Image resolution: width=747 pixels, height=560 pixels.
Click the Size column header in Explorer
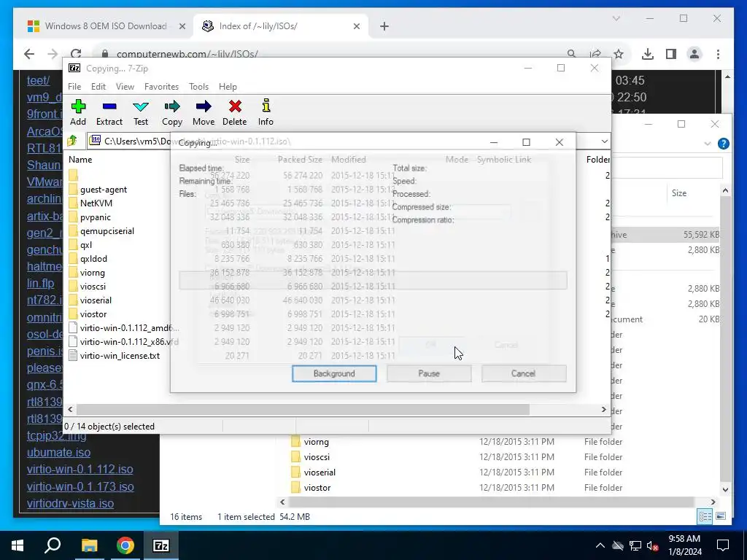pyautogui.click(x=679, y=193)
